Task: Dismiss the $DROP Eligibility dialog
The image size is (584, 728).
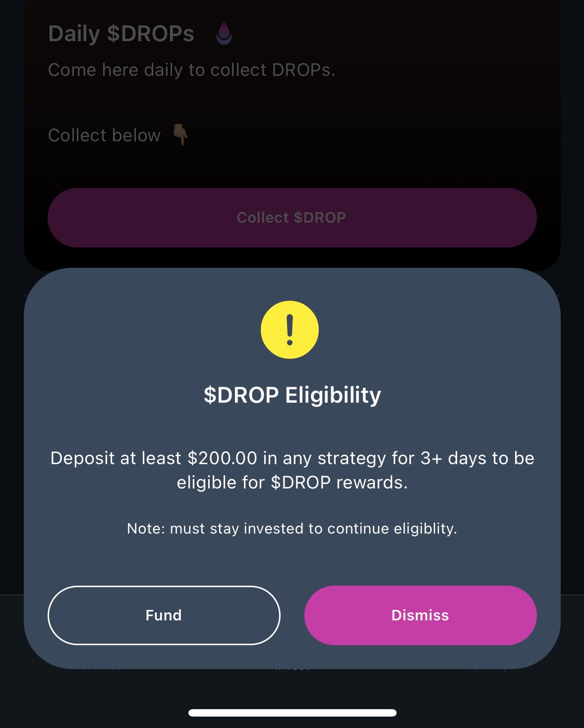Action: tap(420, 615)
